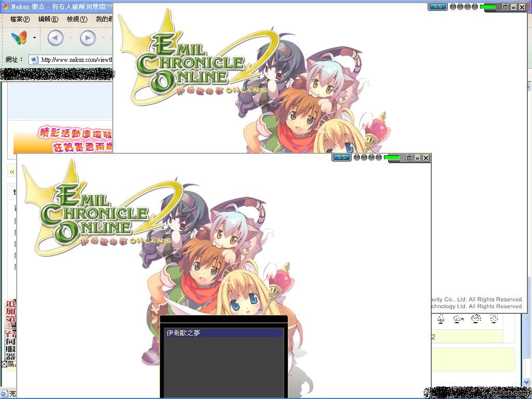Click the MSN butterfly toolbar icon

19,37
